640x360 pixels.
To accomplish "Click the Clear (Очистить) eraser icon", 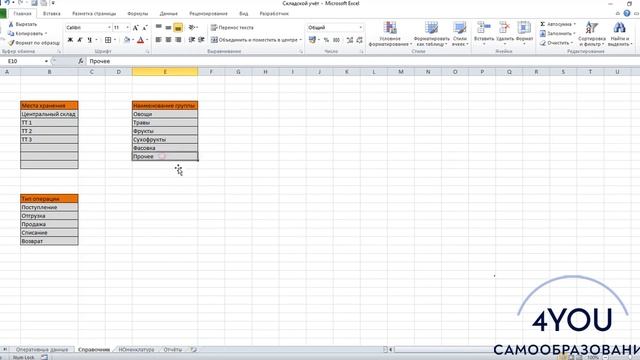I will click(542, 43).
